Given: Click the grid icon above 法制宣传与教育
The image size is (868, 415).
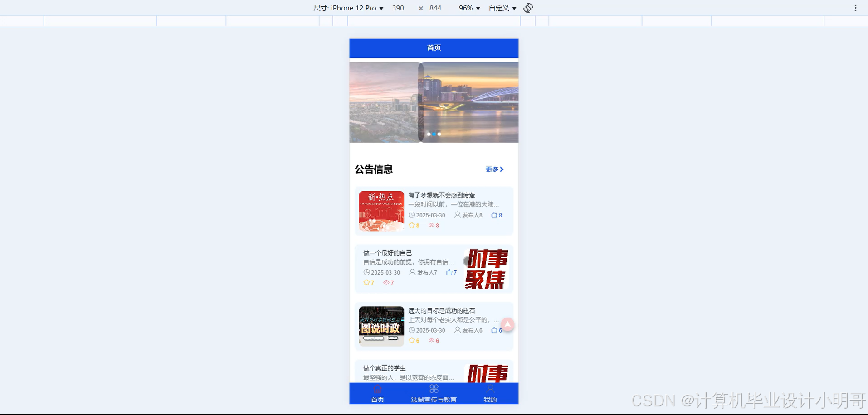Looking at the screenshot, I should (x=434, y=388).
